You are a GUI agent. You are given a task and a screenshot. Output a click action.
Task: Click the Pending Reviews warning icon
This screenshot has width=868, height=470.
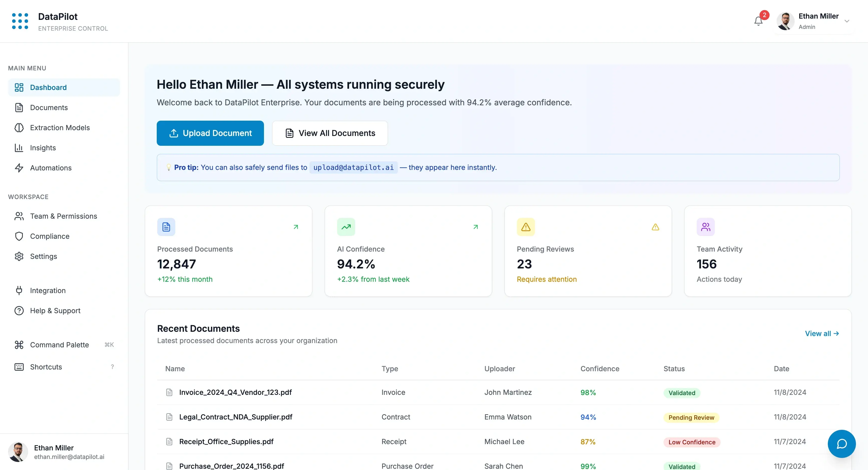[655, 227]
